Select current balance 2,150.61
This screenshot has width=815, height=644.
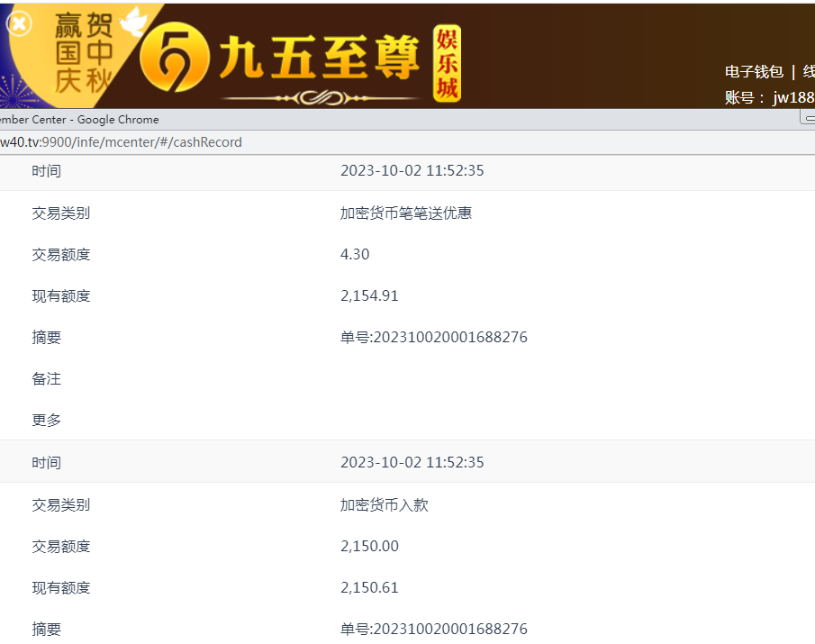pos(369,588)
